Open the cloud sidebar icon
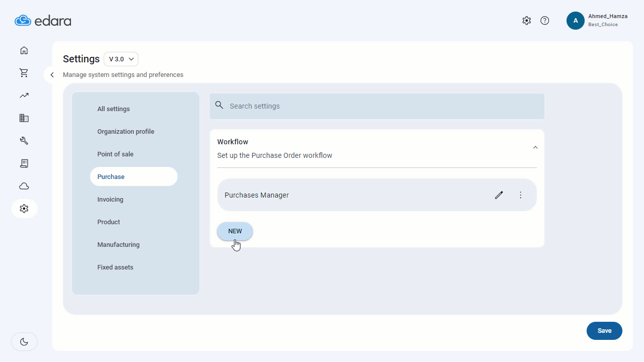 pyautogui.click(x=24, y=186)
